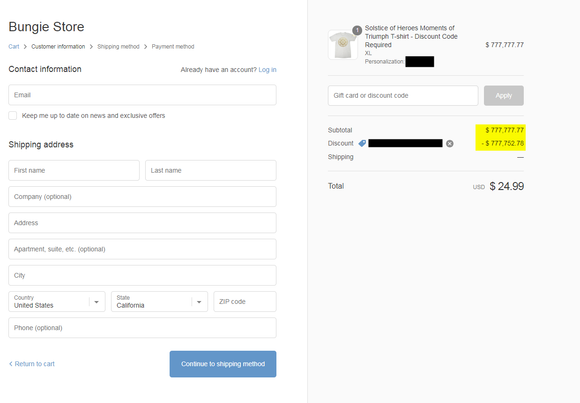This screenshot has width=580, height=403.
Task: Click the quantity badge on the T-shirt
Action: pos(357,30)
